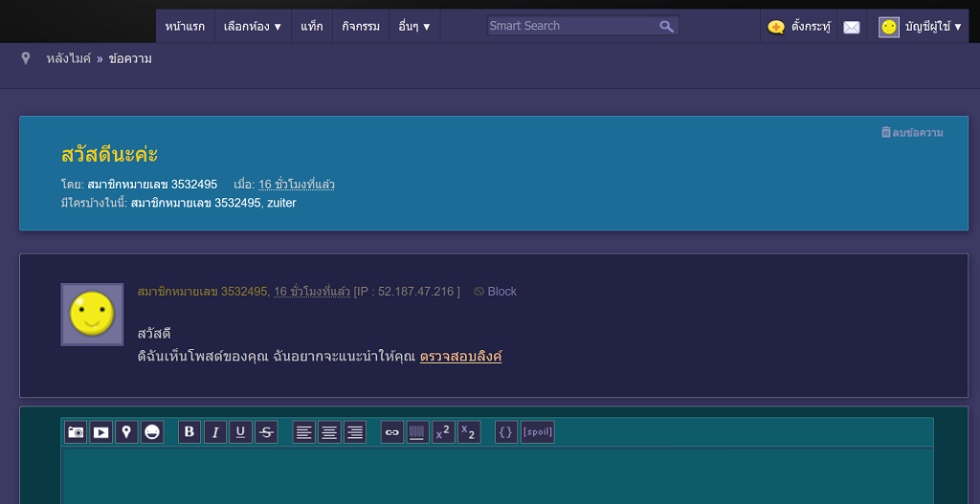Click the 16 ชั่วโมงที่แล้ว timestamp in header
This screenshot has height=504, width=980.
click(x=297, y=185)
